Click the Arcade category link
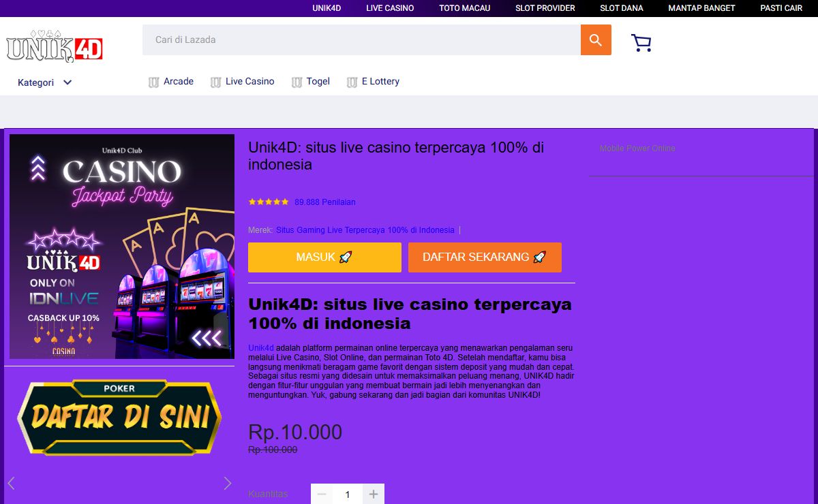818x504 pixels. [179, 82]
